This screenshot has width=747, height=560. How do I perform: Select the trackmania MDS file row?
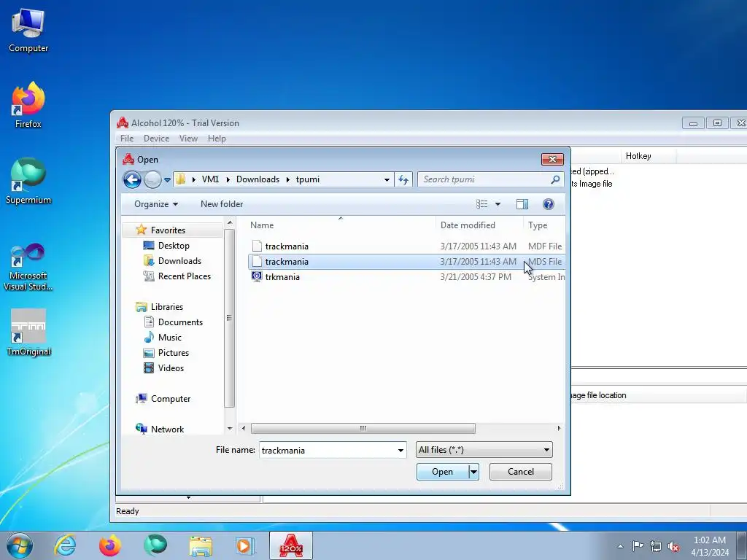(406, 262)
